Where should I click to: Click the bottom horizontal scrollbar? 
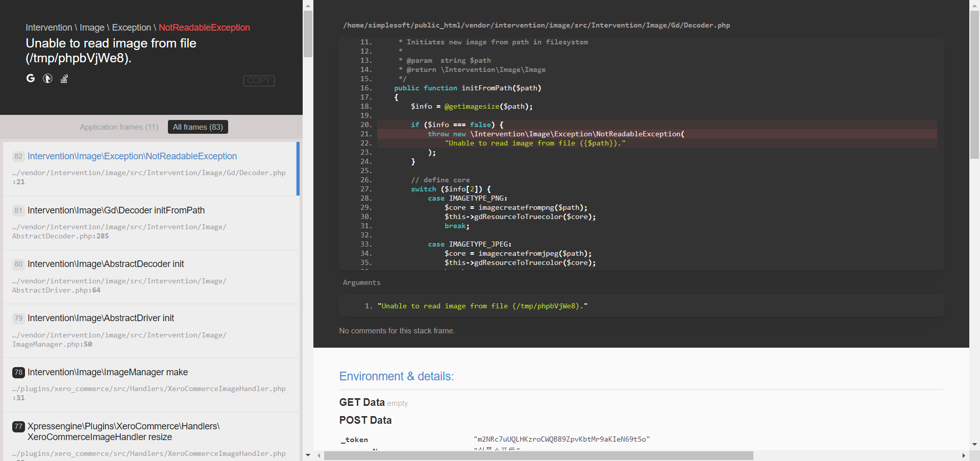click(x=538, y=455)
